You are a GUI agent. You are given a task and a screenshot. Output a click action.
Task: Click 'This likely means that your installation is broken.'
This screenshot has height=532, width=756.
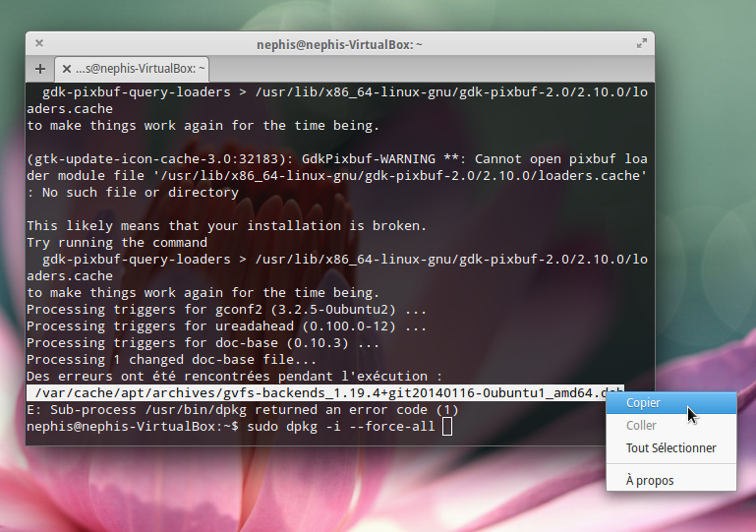tap(227, 226)
